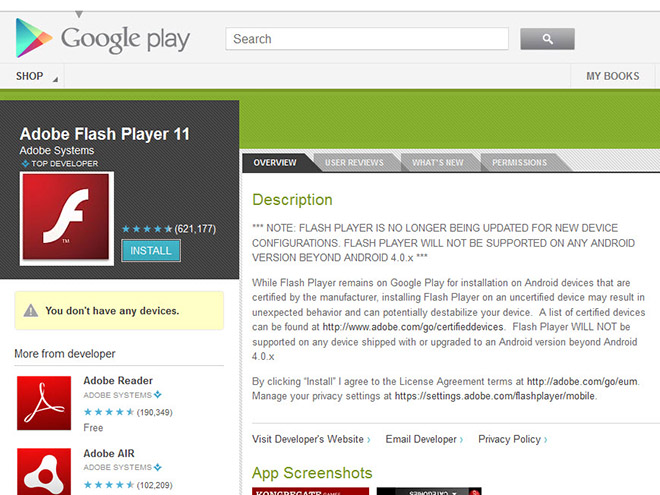Click Visit Developer's Website link

(310, 439)
